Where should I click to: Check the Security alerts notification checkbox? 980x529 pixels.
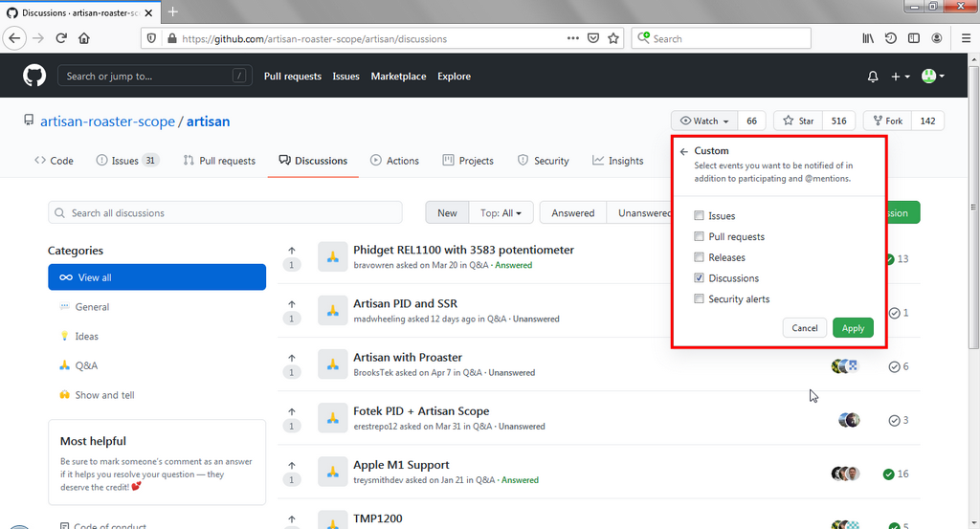click(699, 298)
